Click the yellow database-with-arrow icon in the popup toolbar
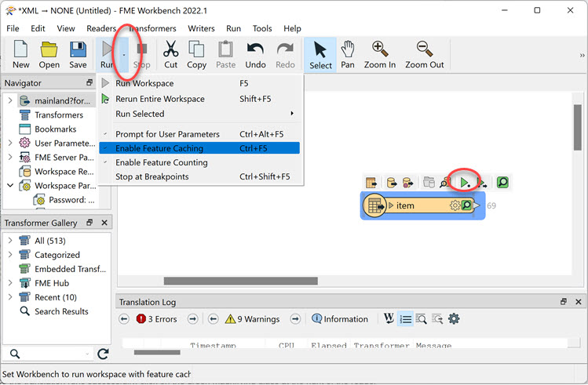Screen dimensions: 588x385 coord(392,183)
